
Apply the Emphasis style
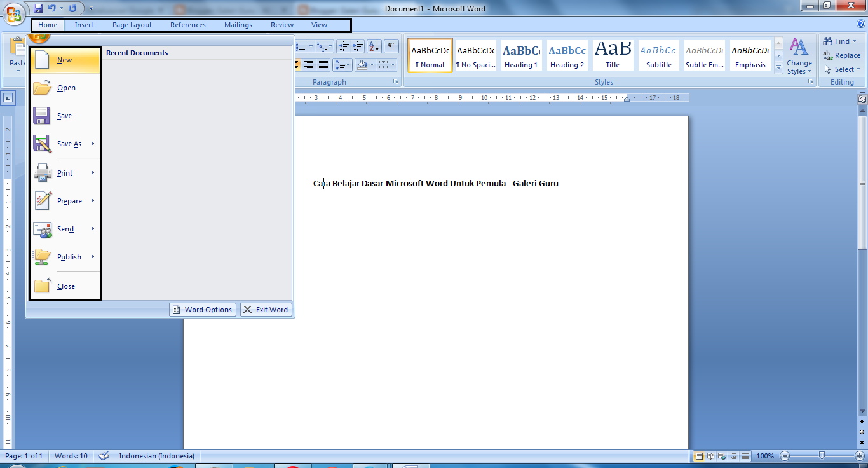coord(750,55)
